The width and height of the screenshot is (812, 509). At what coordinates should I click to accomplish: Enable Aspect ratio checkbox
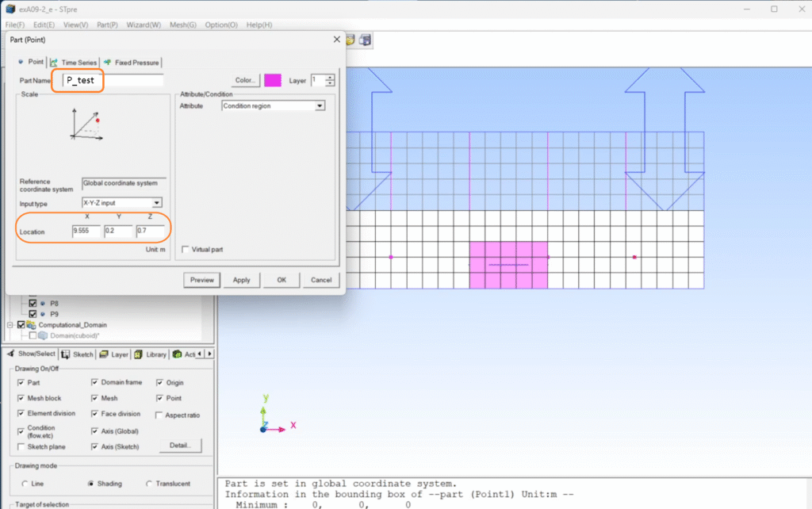point(159,415)
